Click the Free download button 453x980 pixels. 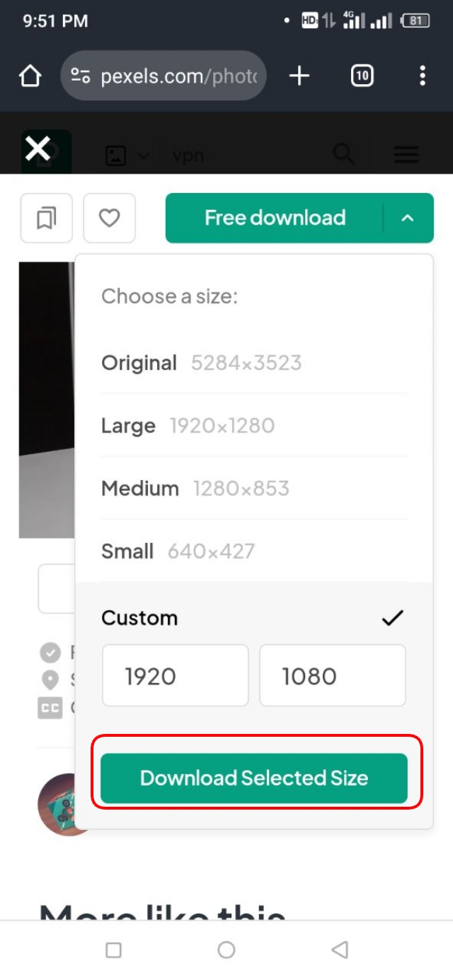pos(275,218)
